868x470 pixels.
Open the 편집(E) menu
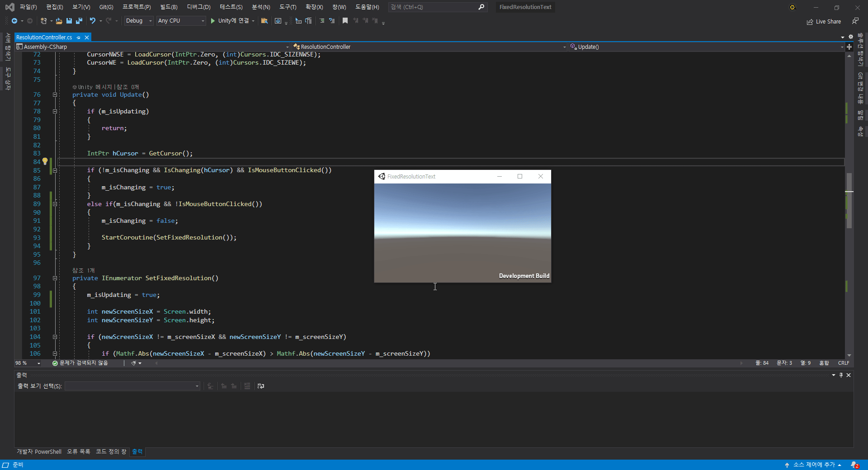pyautogui.click(x=55, y=7)
